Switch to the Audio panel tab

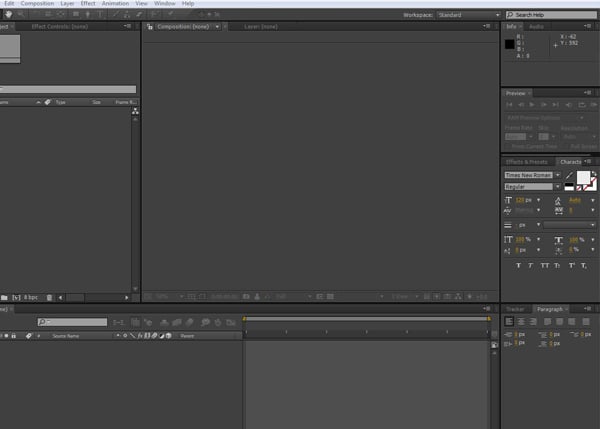(x=536, y=26)
